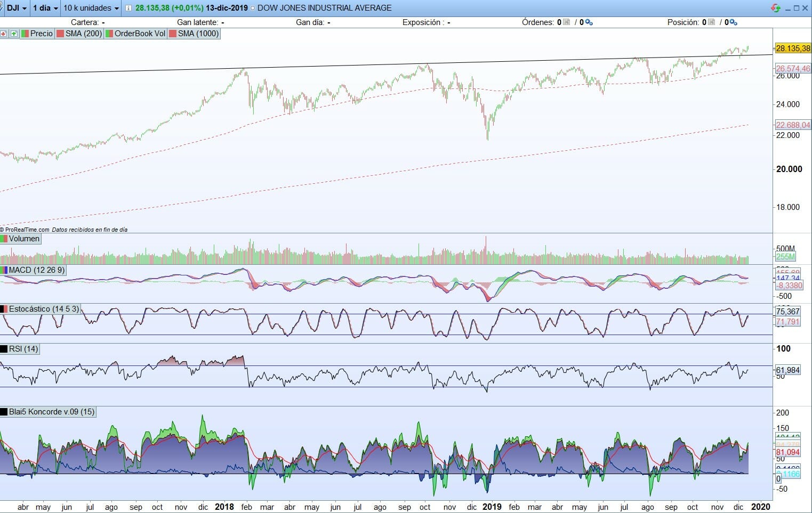Image resolution: width=812 pixels, height=513 pixels.
Task: Click the 20.000 price axis label
Action: 789,169
